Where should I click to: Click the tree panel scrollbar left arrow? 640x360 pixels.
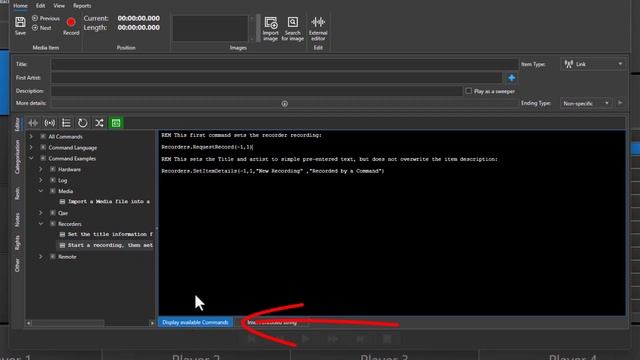tap(28, 323)
